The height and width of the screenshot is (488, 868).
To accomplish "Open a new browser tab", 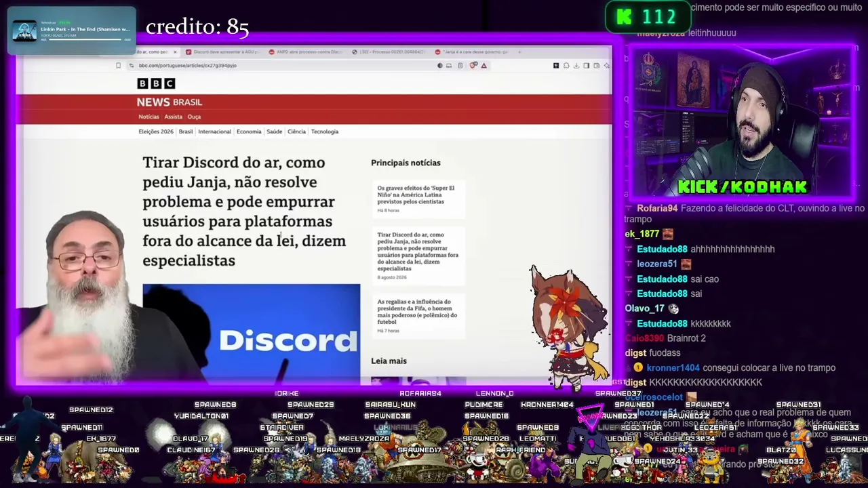I will 520,52.
